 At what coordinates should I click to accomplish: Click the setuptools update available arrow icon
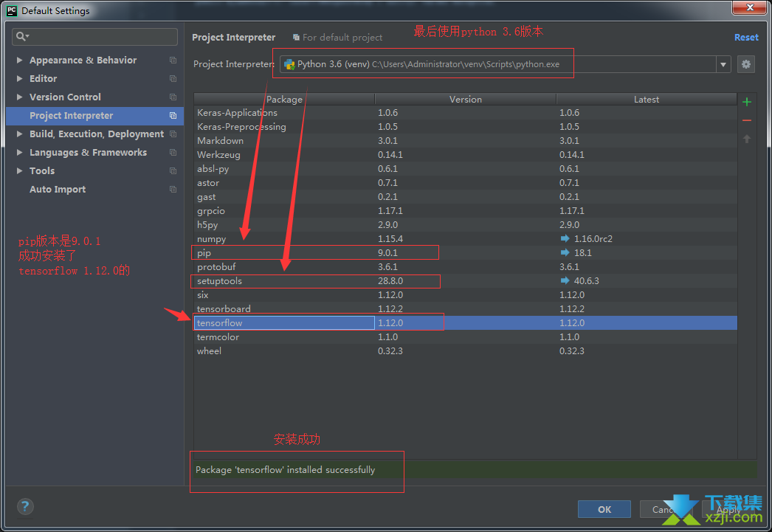click(565, 280)
